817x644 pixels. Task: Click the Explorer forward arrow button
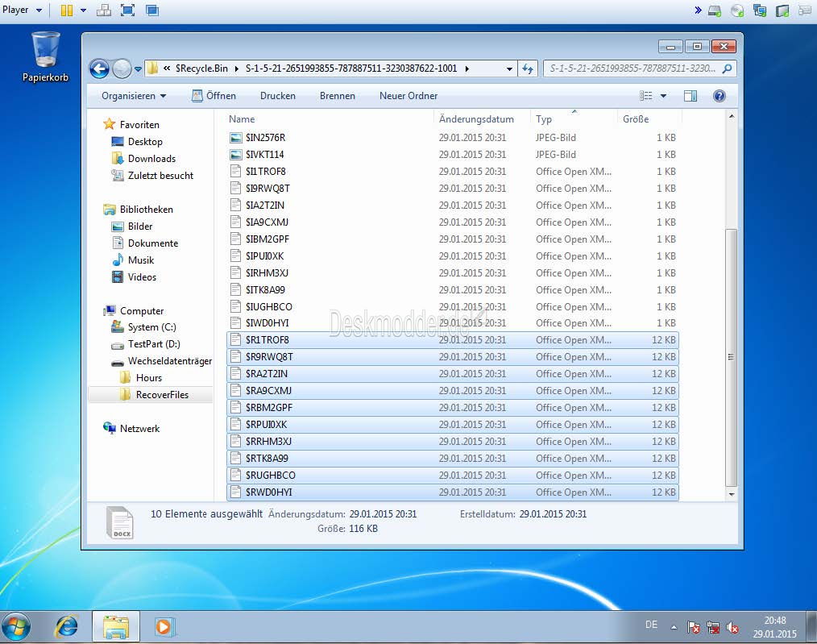pyautogui.click(x=122, y=69)
